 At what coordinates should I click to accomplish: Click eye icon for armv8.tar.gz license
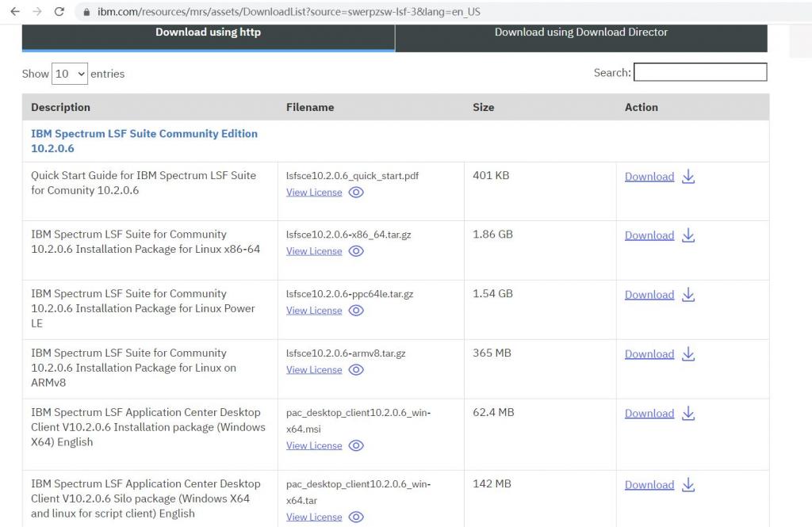[356, 369]
